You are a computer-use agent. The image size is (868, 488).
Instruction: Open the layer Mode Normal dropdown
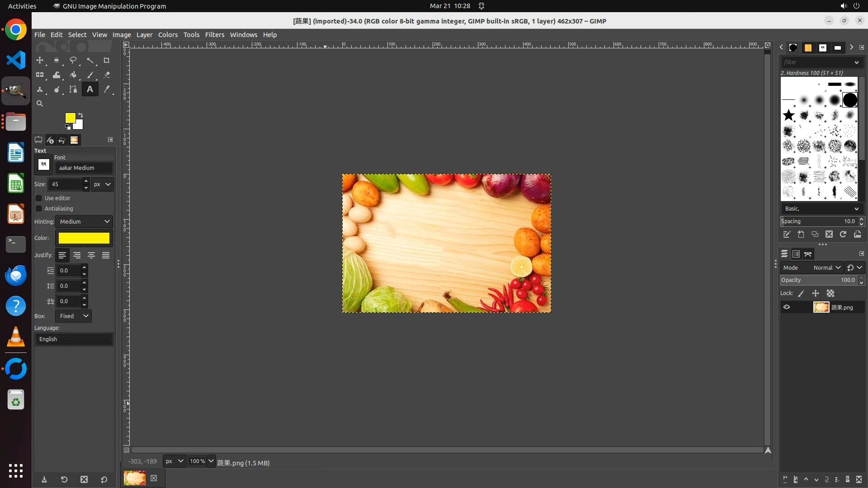point(826,268)
